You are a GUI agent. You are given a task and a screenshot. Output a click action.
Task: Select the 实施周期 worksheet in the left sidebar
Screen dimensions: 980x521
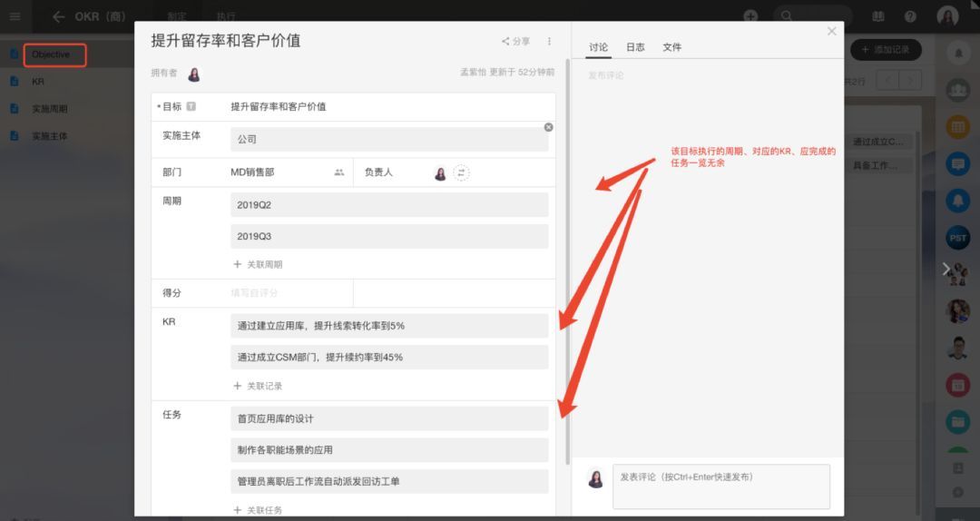(49, 109)
